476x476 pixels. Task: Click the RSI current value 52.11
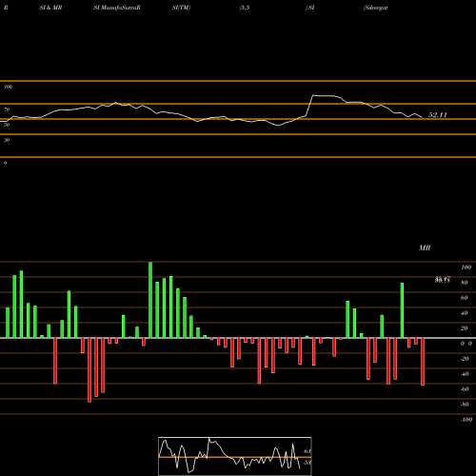point(438,115)
